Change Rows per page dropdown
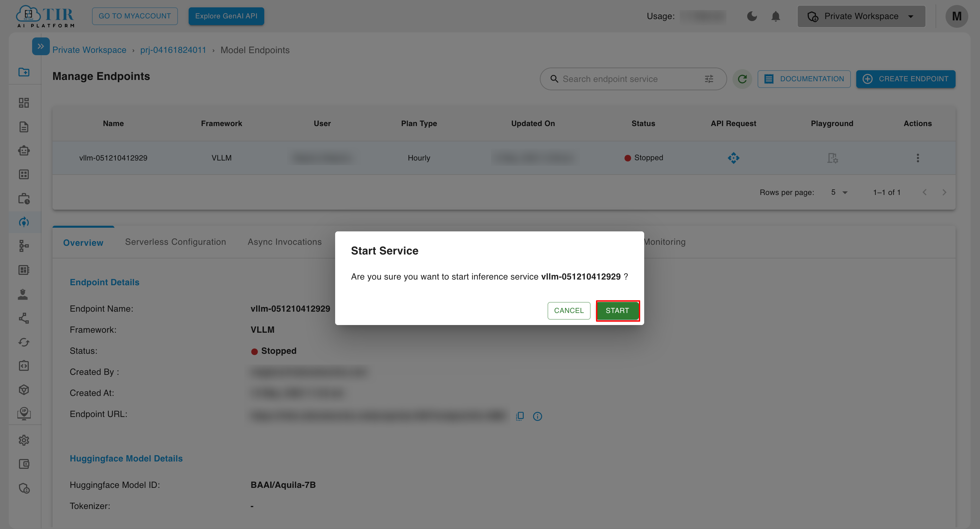980x529 pixels. pyautogui.click(x=839, y=192)
